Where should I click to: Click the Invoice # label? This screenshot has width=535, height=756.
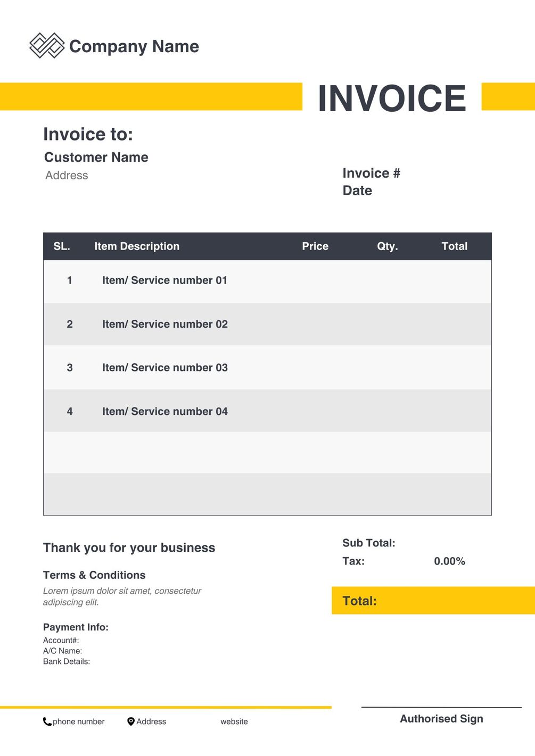[x=371, y=173]
